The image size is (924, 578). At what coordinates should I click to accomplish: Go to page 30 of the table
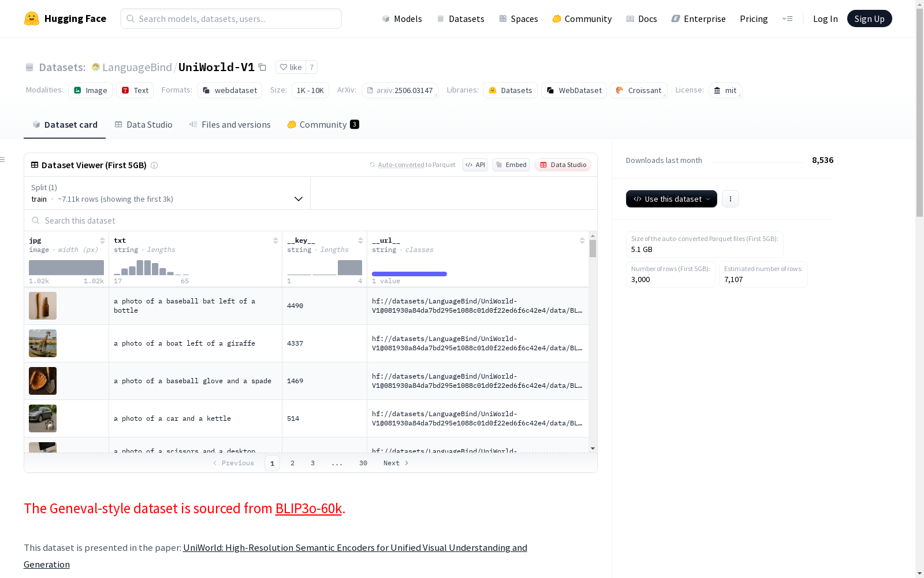pyautogui.click(x=363, y=463)
